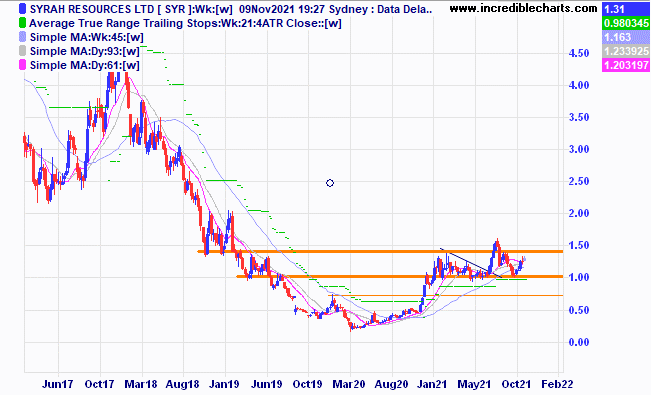This screenshot has height=395, width=651.
Task: Select the SYRAH RESOURCES LTD legend title
Action: point(231,9)
